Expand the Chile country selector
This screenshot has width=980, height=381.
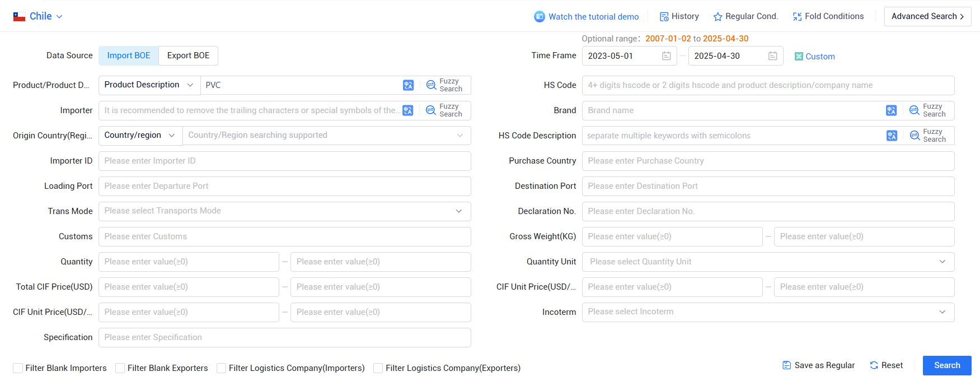click(x=37, y=16)
